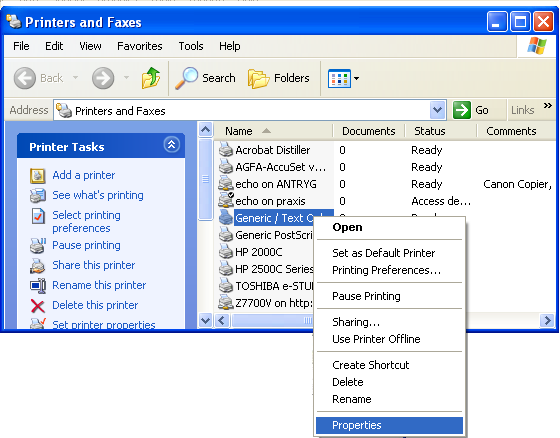
Task: Choose Rename in the context menu
Action: point(389,399)
